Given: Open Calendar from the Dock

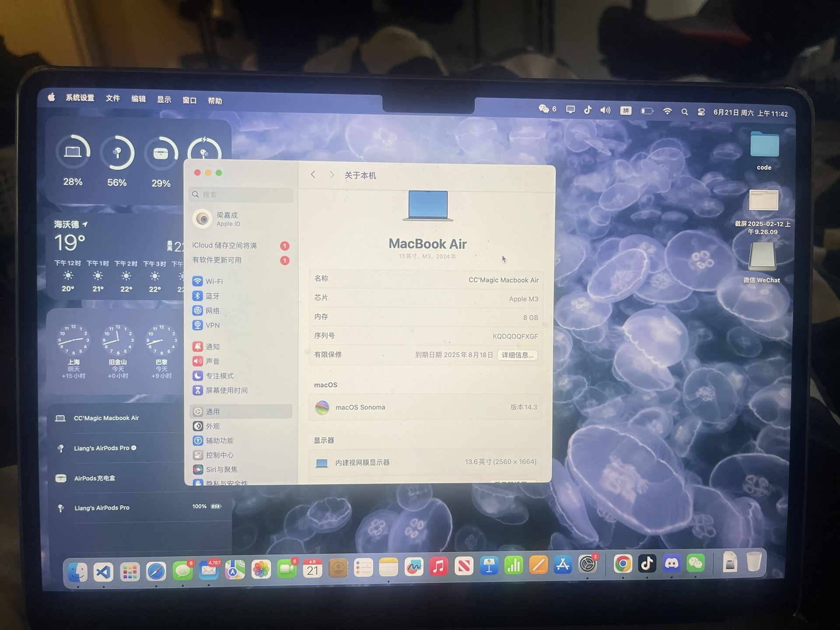Looking at the screenshot, I should tap(312, 568).
